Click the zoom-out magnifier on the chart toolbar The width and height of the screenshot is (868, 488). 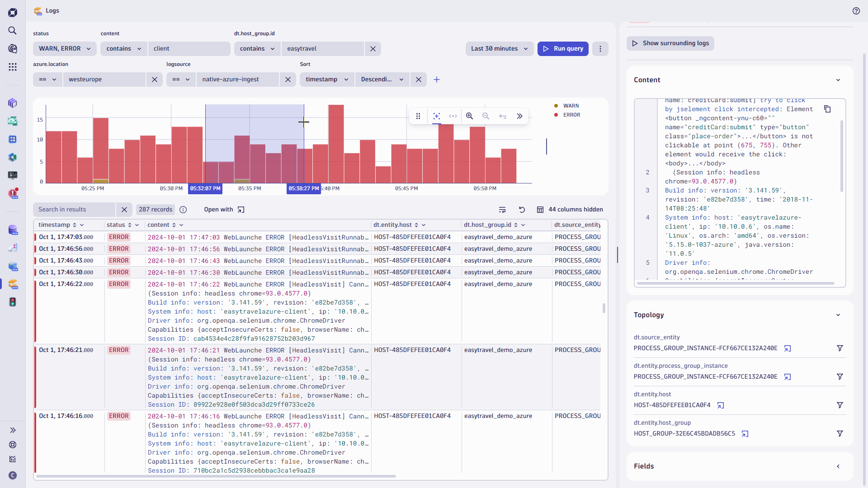486,116
